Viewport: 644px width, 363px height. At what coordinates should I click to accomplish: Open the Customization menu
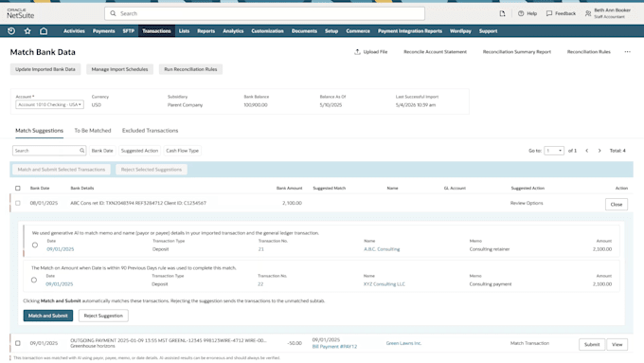(x=267, y=31)
